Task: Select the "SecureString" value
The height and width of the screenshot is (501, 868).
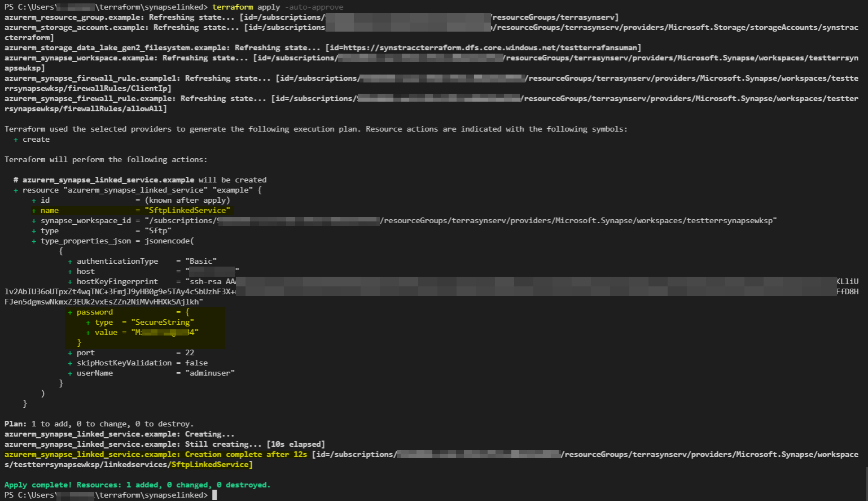Action: (163, 322)
